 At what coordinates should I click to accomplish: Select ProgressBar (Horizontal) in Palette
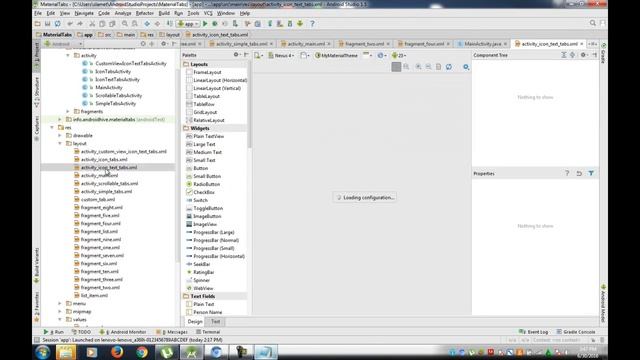tap(215, 256)
